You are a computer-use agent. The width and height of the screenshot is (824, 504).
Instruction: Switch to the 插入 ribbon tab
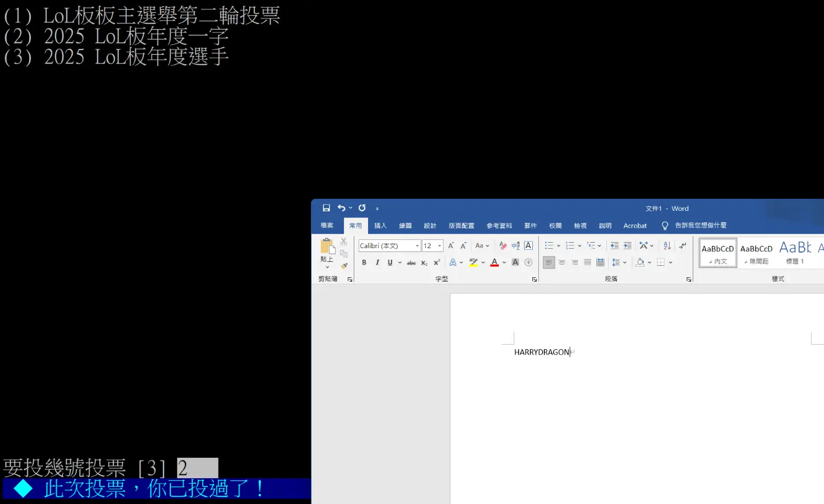tap(380, 226)
